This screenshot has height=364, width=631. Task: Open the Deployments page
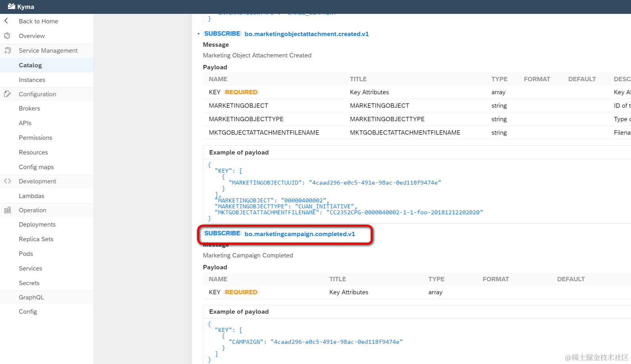37,225
